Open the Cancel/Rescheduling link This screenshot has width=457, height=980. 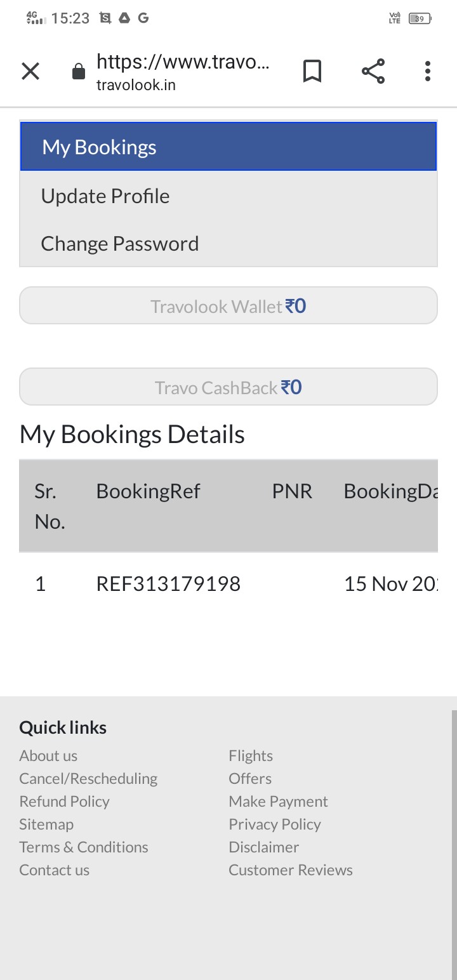coord(88,779)
